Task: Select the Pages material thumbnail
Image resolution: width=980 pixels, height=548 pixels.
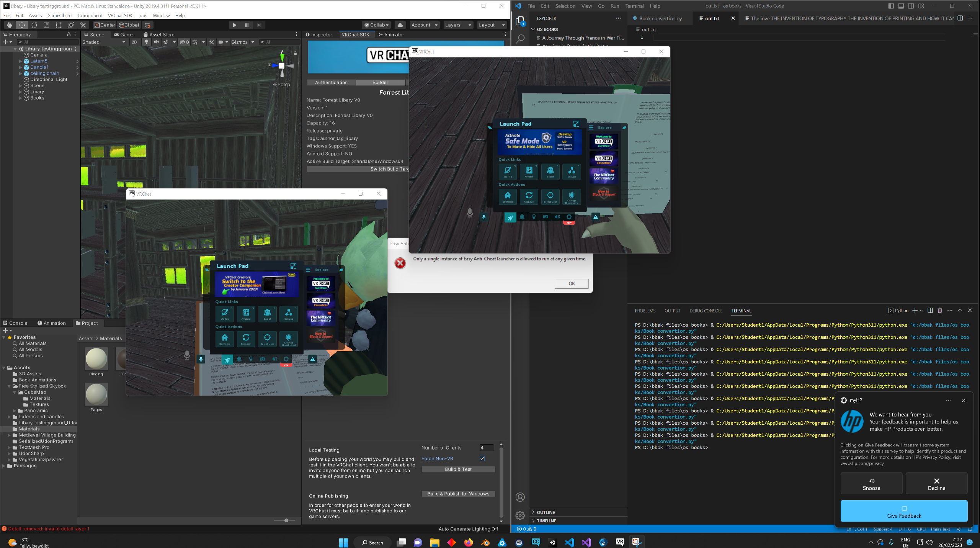Action: pyautogui.click(x=96, y=394)
